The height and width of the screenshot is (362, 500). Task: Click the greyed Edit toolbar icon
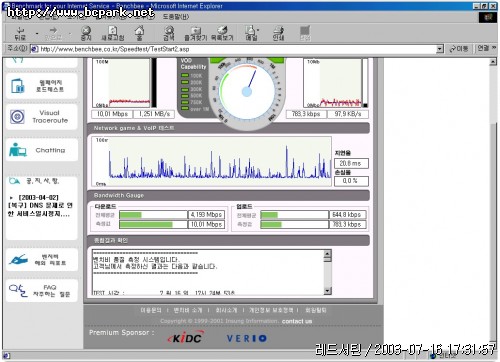point(305,33)
